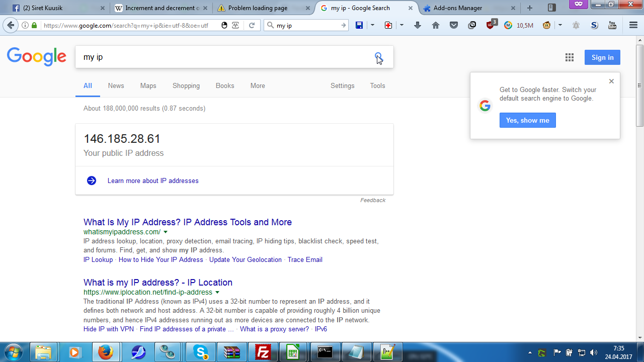The image size is (644, 362).
Task: Expand the monkey icon dropdown arrow
Action: pos(560,25)
